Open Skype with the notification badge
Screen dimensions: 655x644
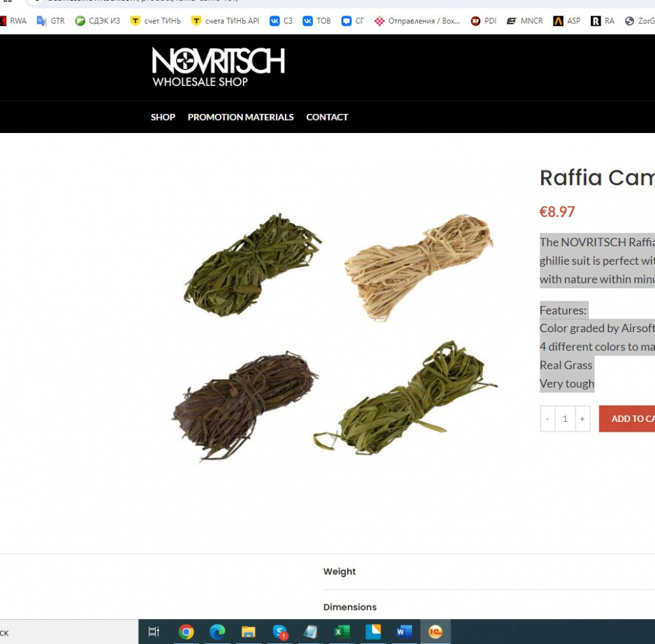[280, 632]
